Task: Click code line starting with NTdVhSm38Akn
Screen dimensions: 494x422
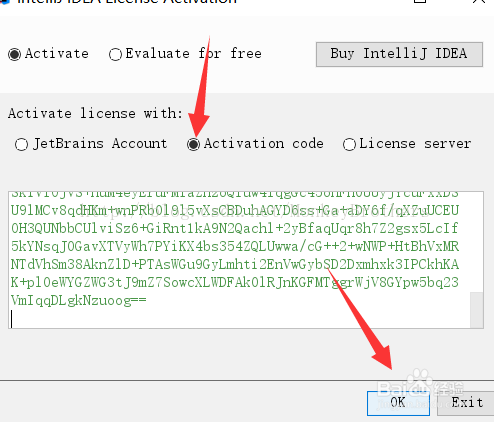Action: coord(235,265)
